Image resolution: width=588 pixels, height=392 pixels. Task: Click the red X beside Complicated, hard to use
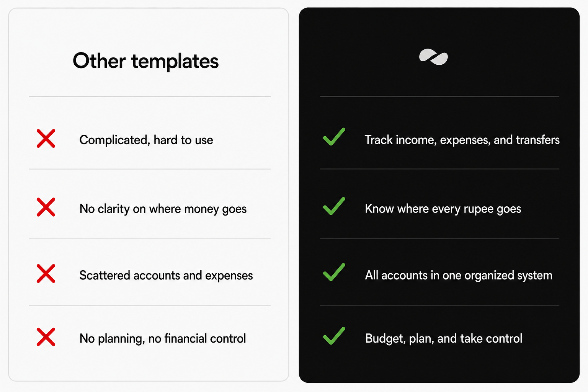click(46, 139)
